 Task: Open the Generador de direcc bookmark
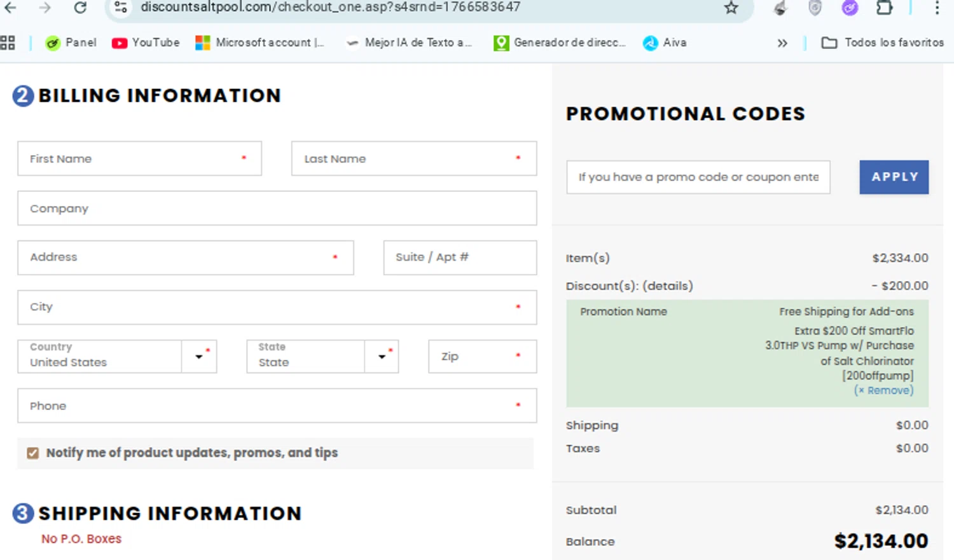click(560, 43)
